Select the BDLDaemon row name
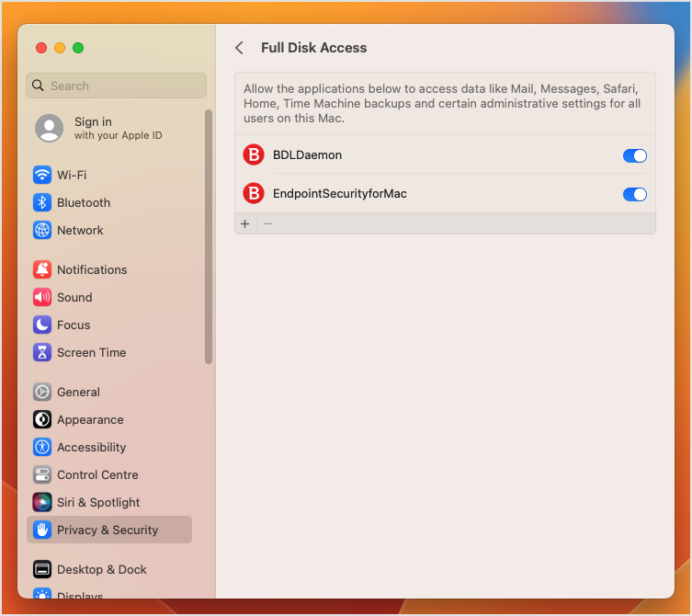The height and width of the screenshot is (616, 692). click(307, 155)
